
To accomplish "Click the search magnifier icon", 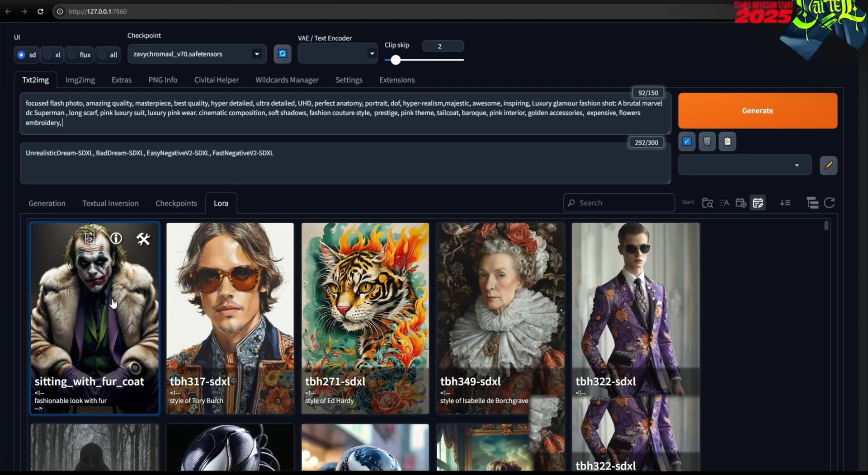I will point(571,203).
